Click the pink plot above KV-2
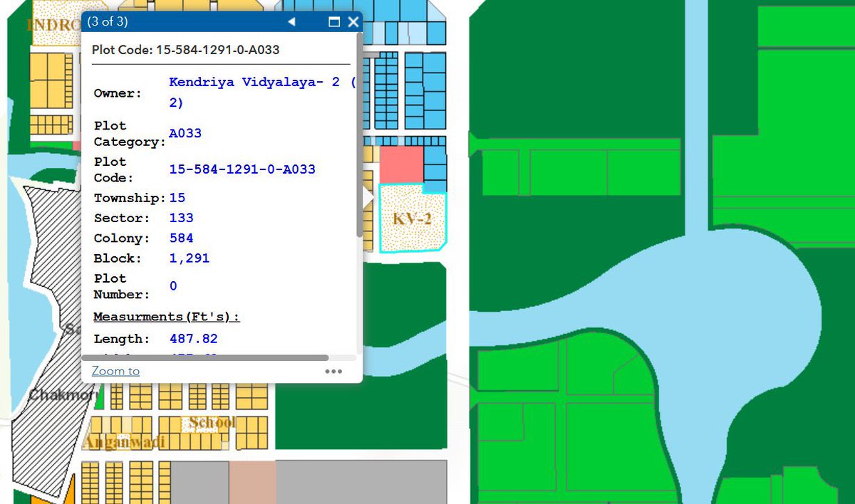Viewport: 855px width, 504px height. [401, 164]
